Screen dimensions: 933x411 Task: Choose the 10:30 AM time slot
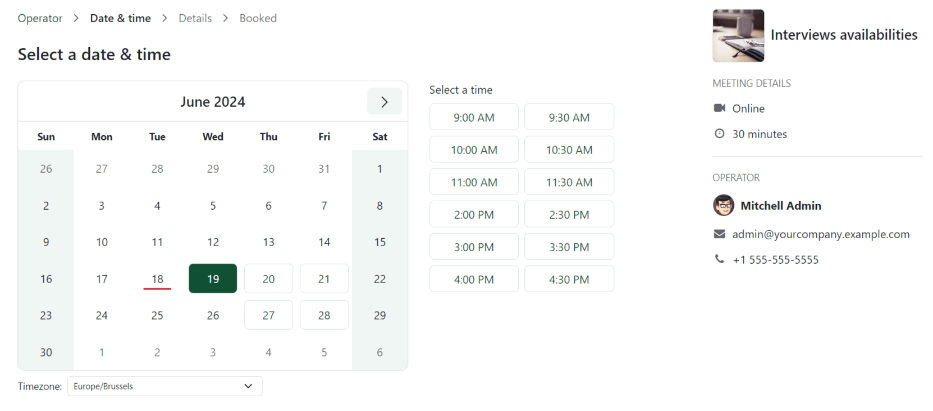[569, 150]
